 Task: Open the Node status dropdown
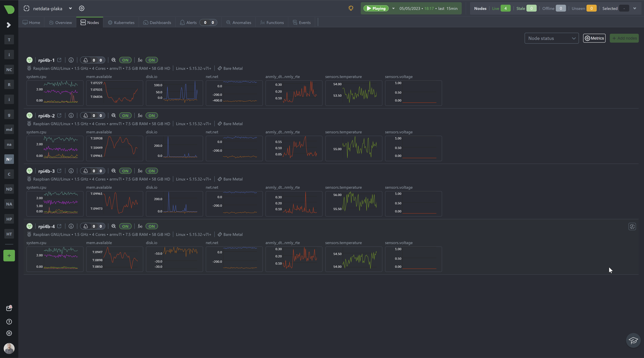click(x=551, y=38)
